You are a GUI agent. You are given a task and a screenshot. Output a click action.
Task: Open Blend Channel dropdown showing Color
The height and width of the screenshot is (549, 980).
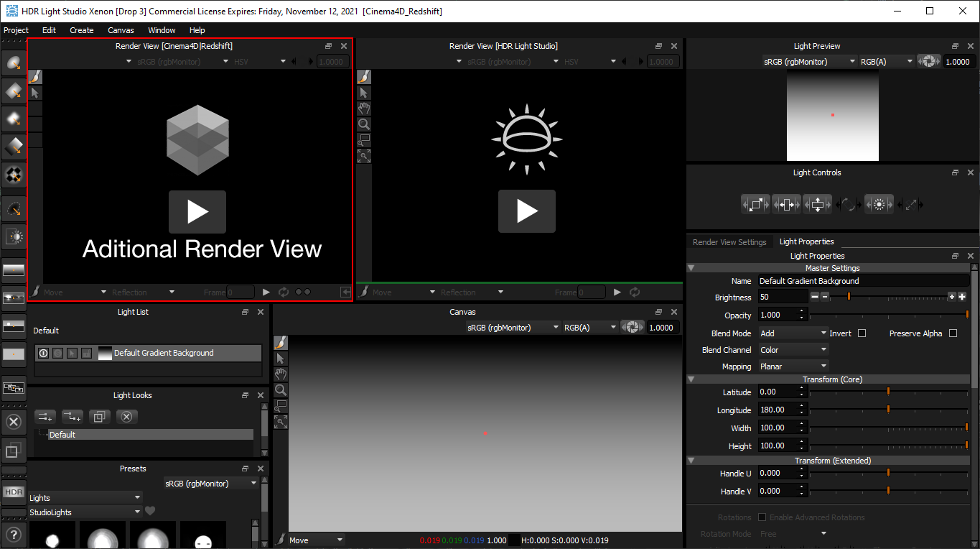(x=793, y=350)
